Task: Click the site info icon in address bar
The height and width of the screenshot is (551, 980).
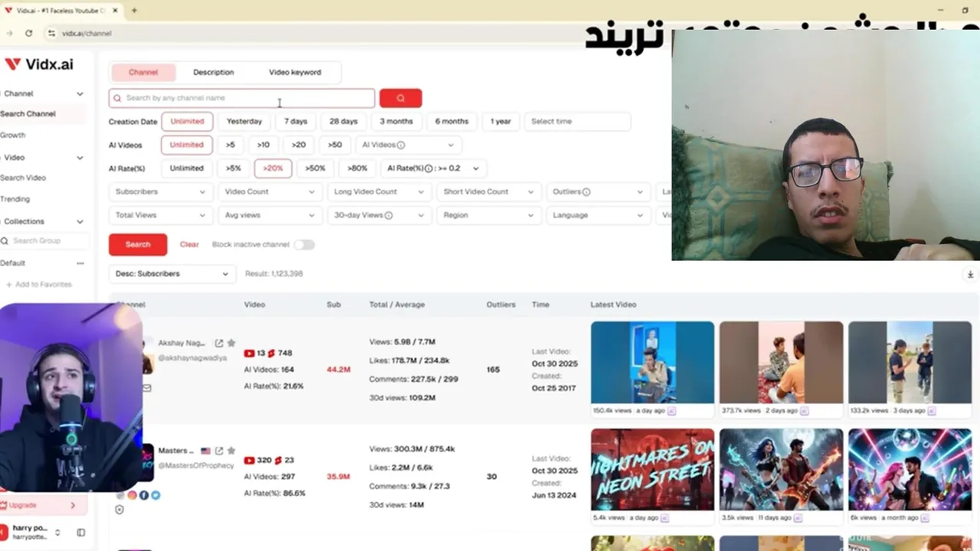Action: click(51, 33)
